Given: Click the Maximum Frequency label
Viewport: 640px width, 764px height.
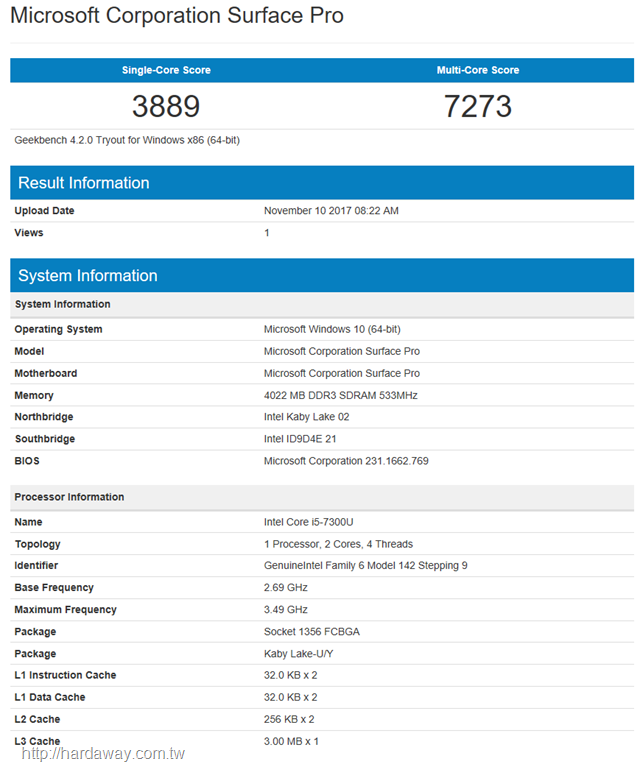Looking at the screenshot, I should pos(66,610).
